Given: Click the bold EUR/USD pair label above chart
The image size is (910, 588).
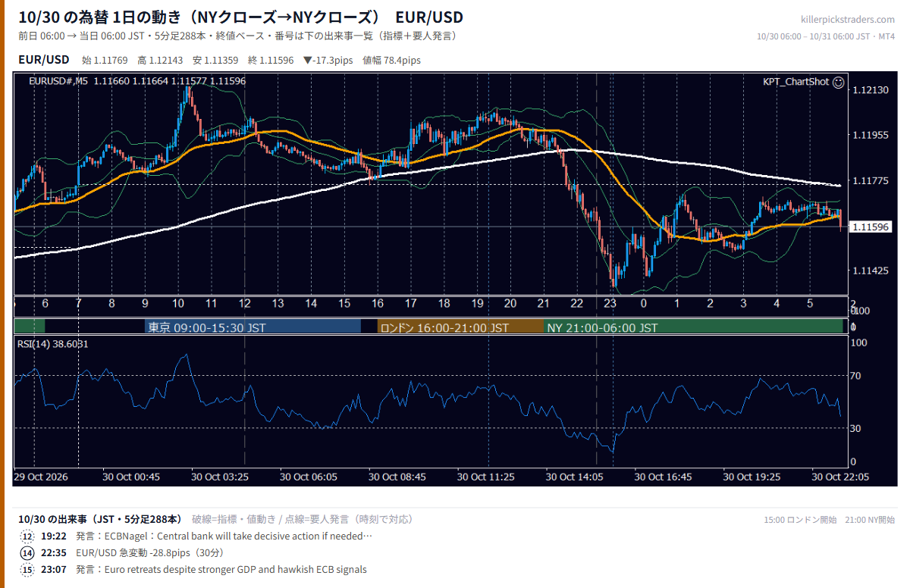Looking at the screenshot, I should pyautogui.click(x=44, y=60).
